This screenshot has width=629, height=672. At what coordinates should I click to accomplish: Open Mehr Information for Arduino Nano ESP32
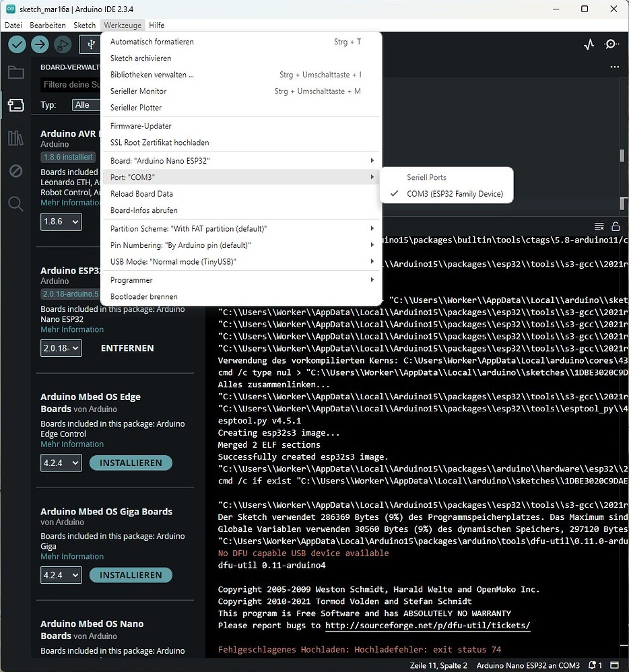click(72, 329)
